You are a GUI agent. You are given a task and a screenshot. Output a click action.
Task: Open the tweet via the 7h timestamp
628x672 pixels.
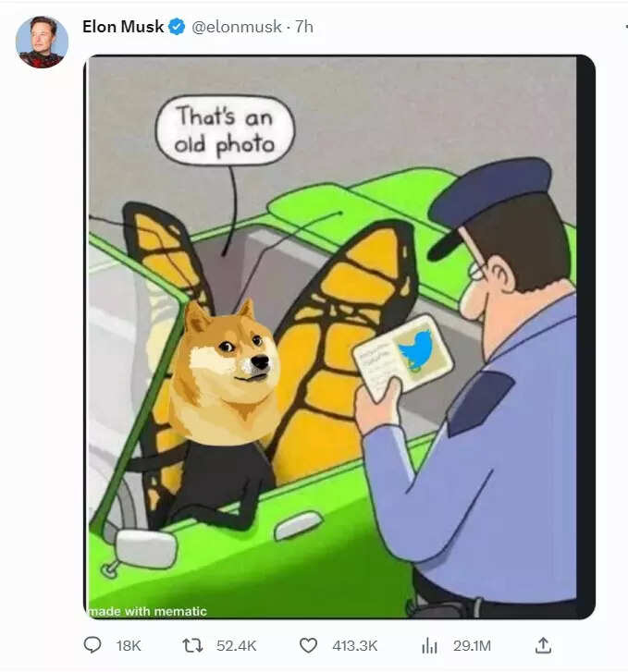[x=304, y=27]
